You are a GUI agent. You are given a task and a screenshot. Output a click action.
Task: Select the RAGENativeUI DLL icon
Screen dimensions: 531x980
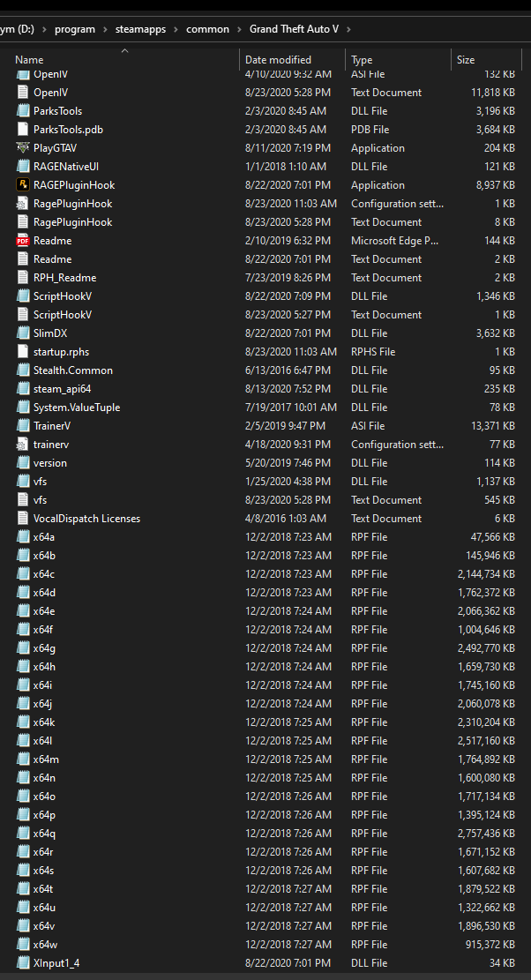(x=22, y=166)
